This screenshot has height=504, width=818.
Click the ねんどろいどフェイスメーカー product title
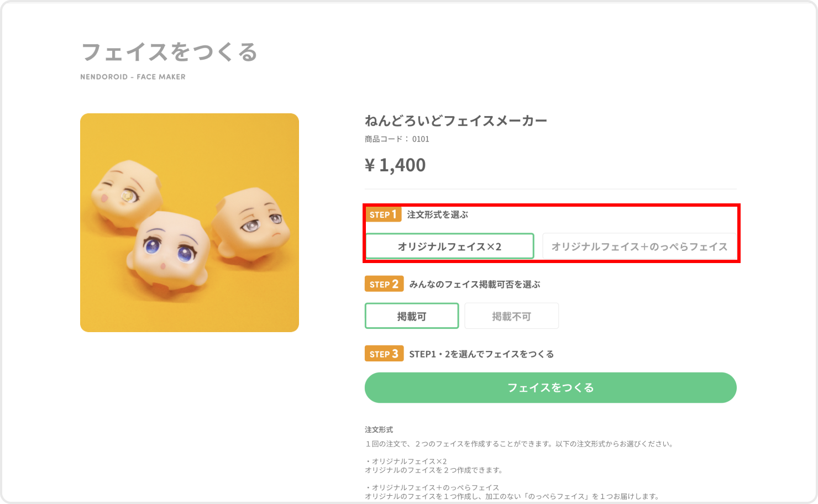(456, 120)
